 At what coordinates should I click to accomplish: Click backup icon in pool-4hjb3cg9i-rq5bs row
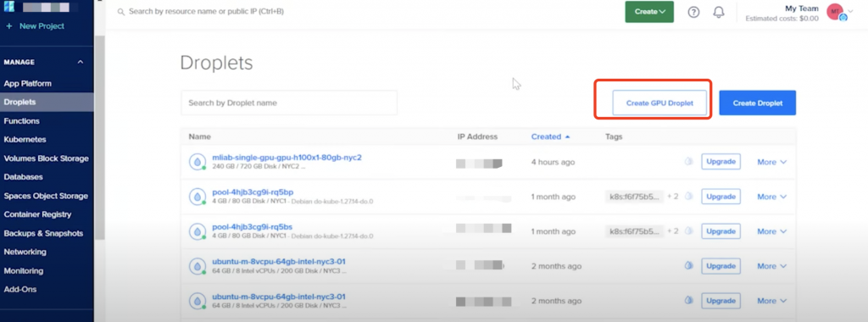coord(688,230)
